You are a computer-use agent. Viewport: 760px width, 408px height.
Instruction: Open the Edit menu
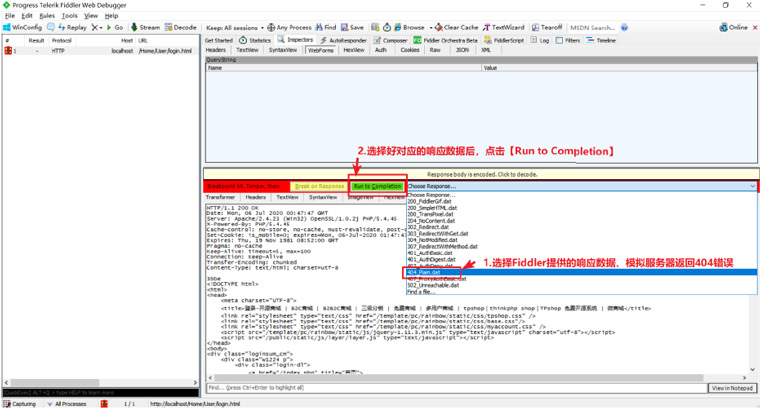[x=27, y=16]
